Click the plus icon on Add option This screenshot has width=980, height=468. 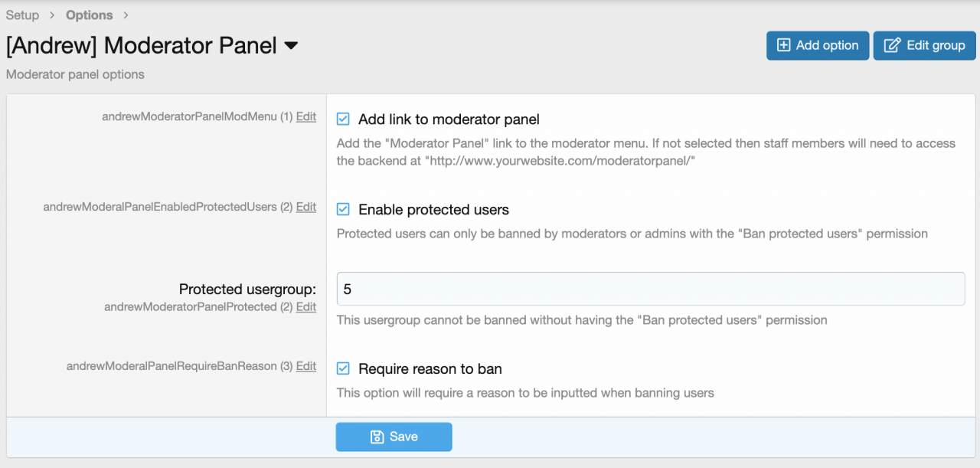pos(783,45)
